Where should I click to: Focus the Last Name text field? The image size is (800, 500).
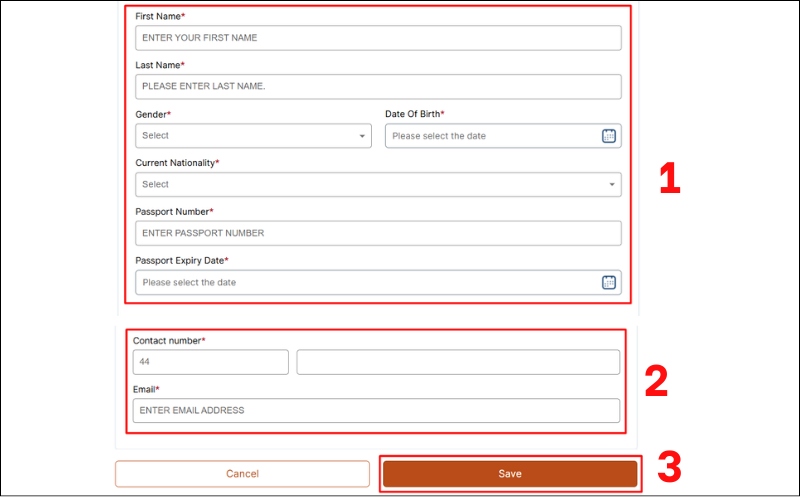[x=378, y=87]
